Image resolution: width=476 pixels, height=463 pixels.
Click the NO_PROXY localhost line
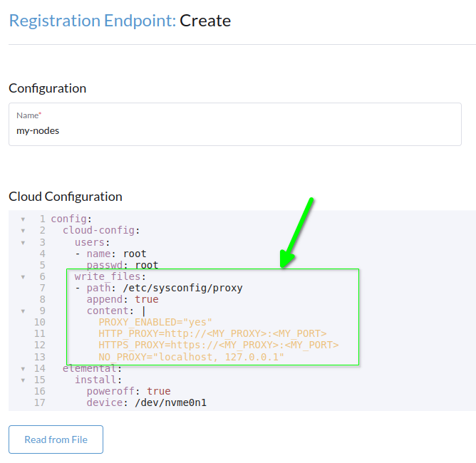pos(191,357)
